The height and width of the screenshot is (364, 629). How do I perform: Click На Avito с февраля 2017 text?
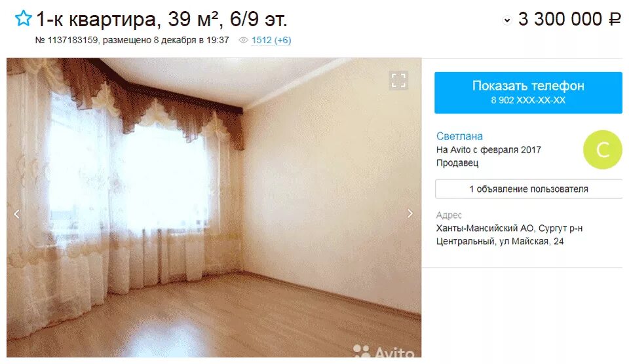(489, 150)
